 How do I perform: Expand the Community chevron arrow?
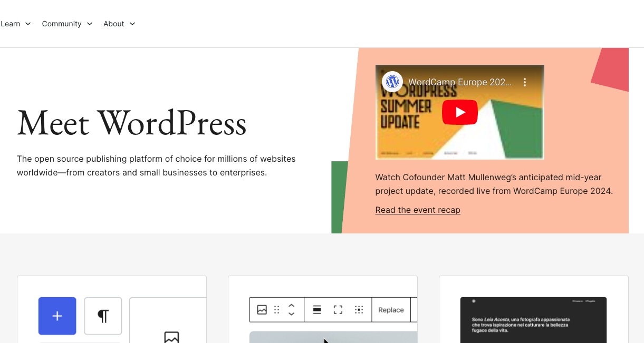point(90,24)
